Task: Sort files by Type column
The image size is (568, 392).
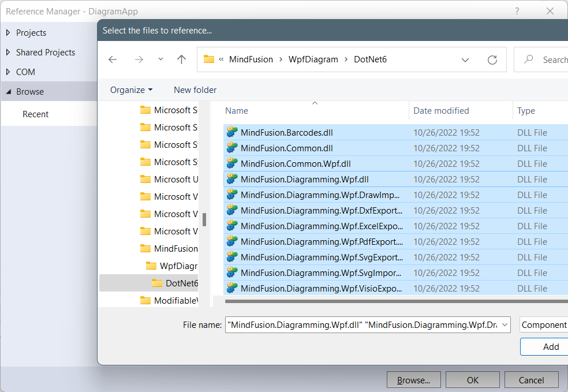Action: 526,111
